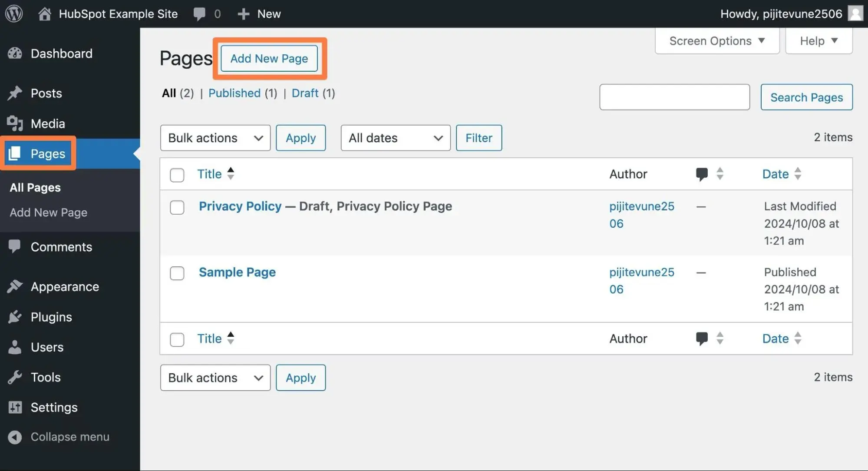Toggle the header row select-all checkbox
Screen dimensions: 868x471
click(x=177, y=173)
